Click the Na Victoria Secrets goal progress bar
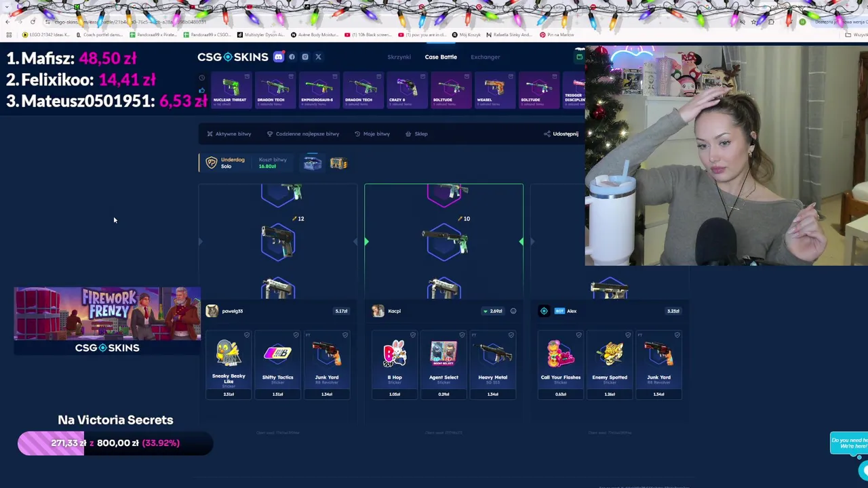This screenshot has height=488, width=868. pos(115,443)
